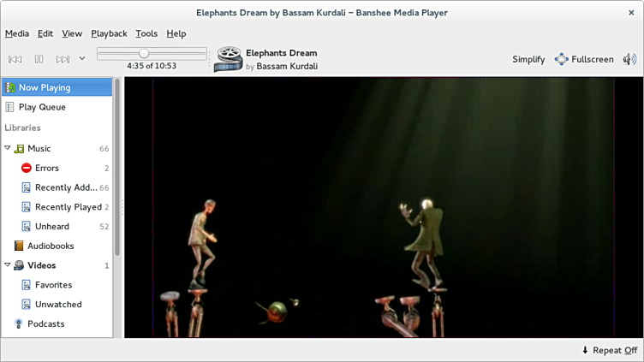Open the volume speaker icon

[x=629, y=59]
